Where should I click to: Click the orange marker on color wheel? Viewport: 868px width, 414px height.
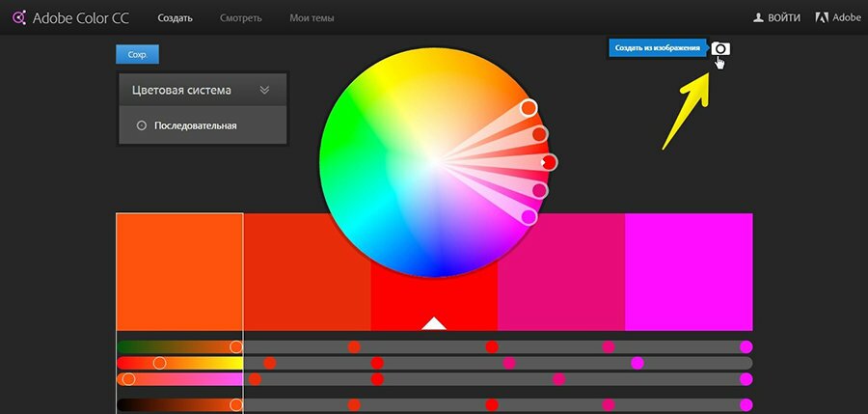(529, 107)
